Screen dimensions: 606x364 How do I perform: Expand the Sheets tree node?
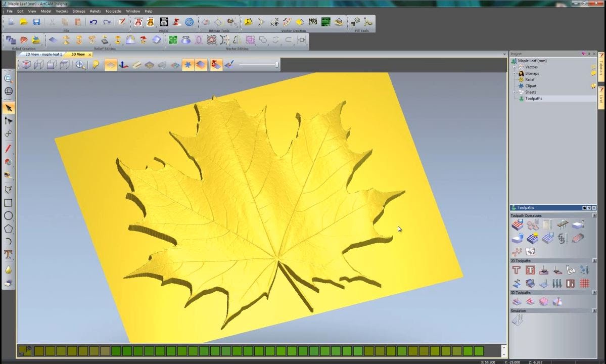point(515,92)
